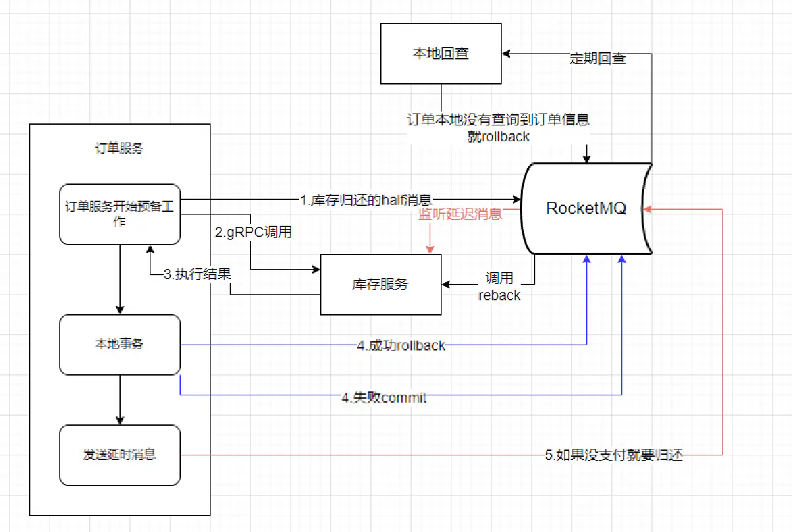Select the 发送延时消息 rounded box

(x=119, y=455)
